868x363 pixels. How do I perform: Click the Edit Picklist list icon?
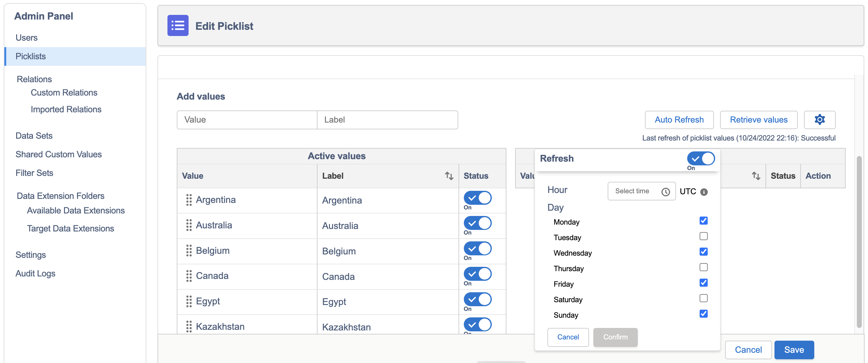[178, 25]
